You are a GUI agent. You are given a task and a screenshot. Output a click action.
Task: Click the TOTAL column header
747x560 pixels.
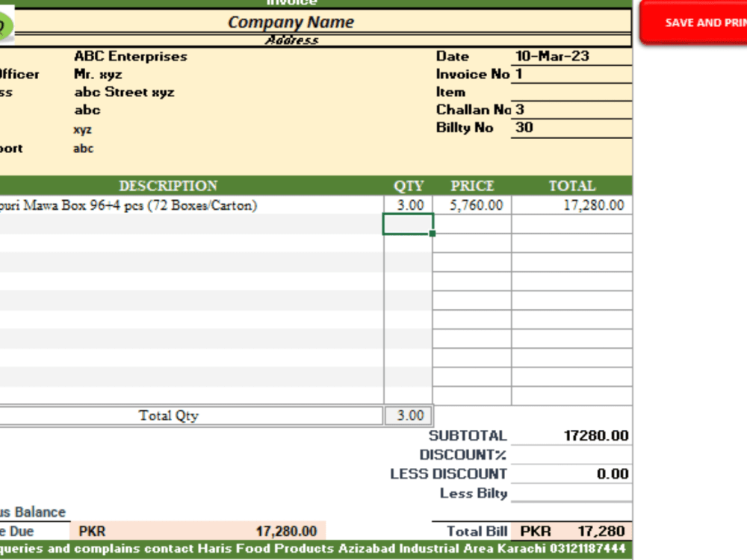[572, 186]
